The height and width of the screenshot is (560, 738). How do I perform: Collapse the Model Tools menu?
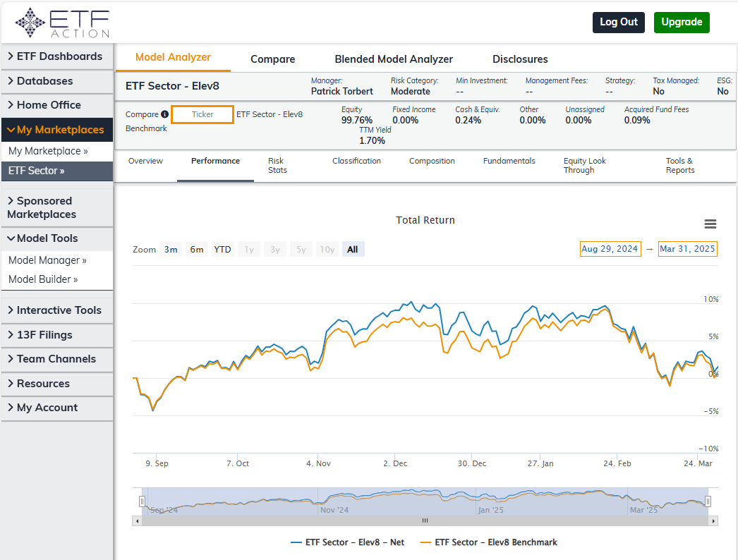tap(57, 238)
